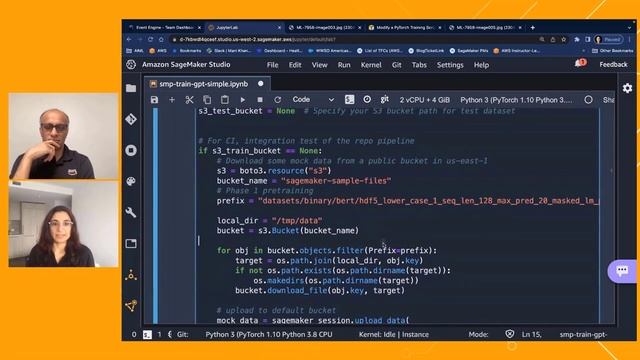Open the Tabs menu
This screenshot has height=360, width=640.
click(419, 65)
